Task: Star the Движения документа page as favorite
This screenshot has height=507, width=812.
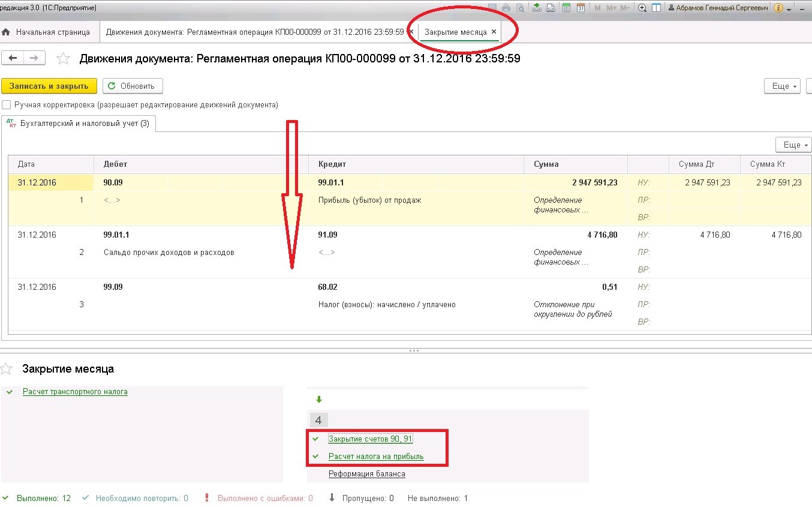Action: (62, 58)
